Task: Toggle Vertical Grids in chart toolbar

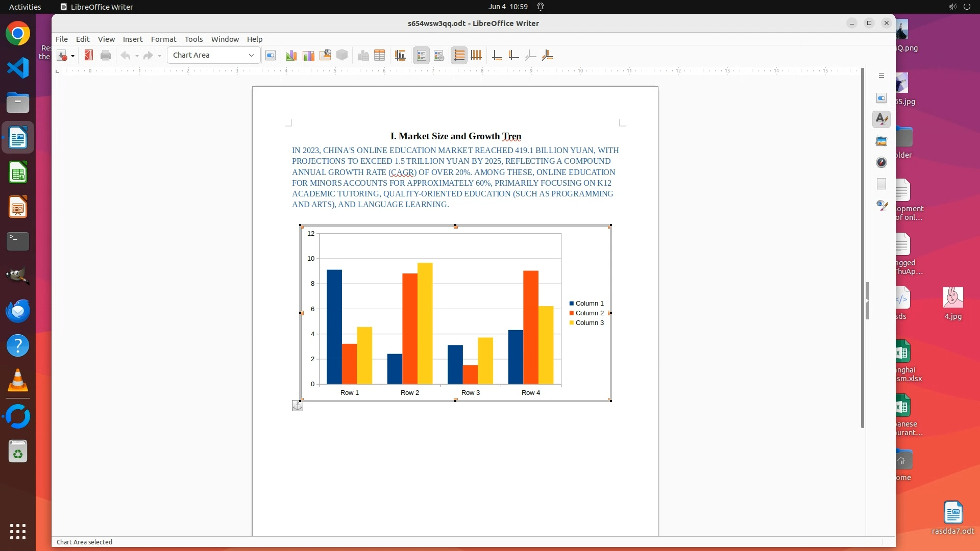Action: [x=476, y=56]
